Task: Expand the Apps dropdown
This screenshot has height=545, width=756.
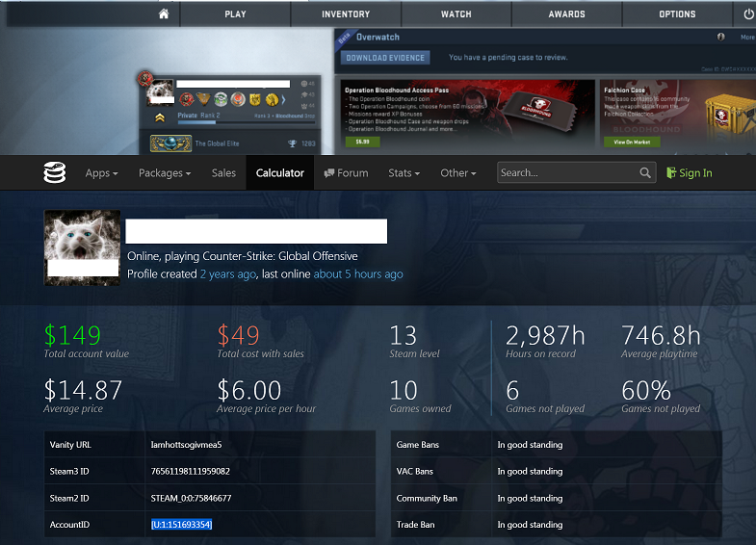Action: point(101,172)
